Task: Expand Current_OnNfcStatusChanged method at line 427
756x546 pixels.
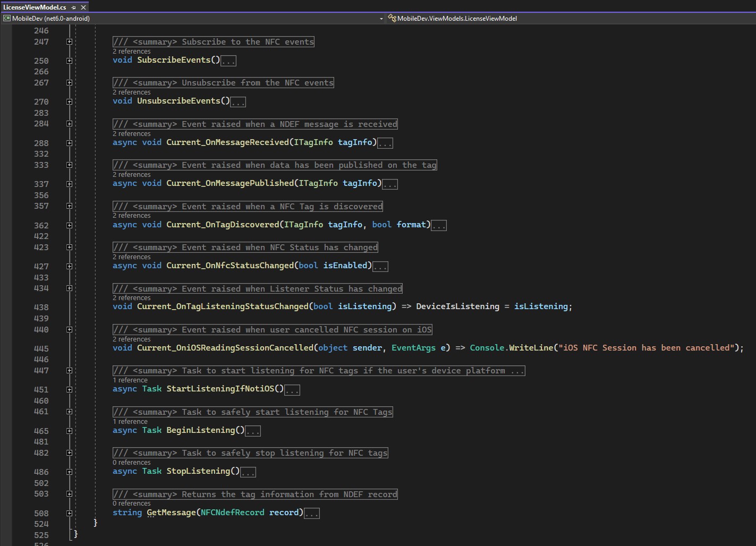Action: coord(69,266)
